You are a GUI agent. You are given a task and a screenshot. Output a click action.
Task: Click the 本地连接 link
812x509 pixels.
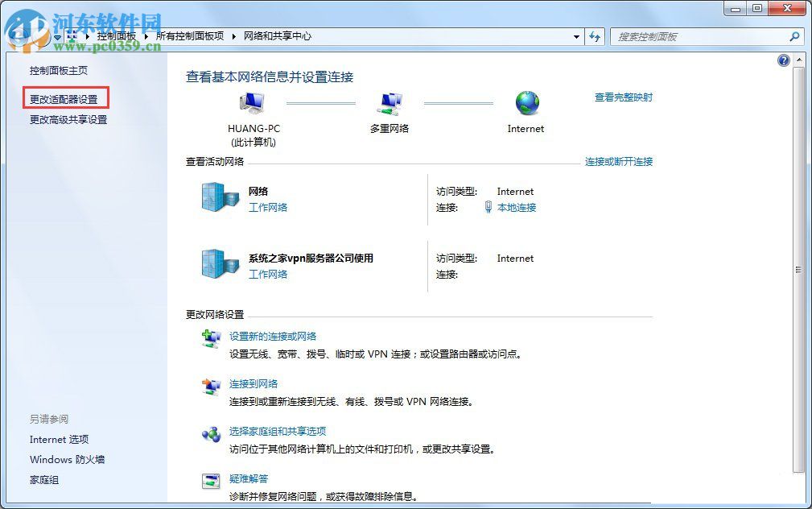(516, 207)
